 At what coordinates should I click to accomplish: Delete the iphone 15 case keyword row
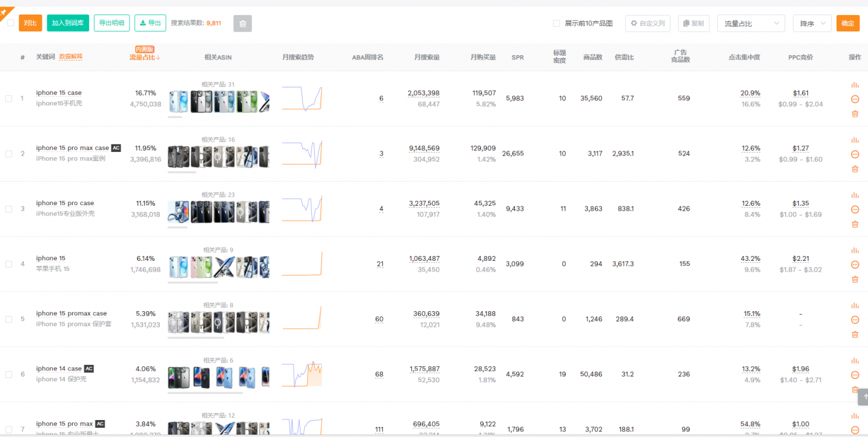click(x=855, y=114)
